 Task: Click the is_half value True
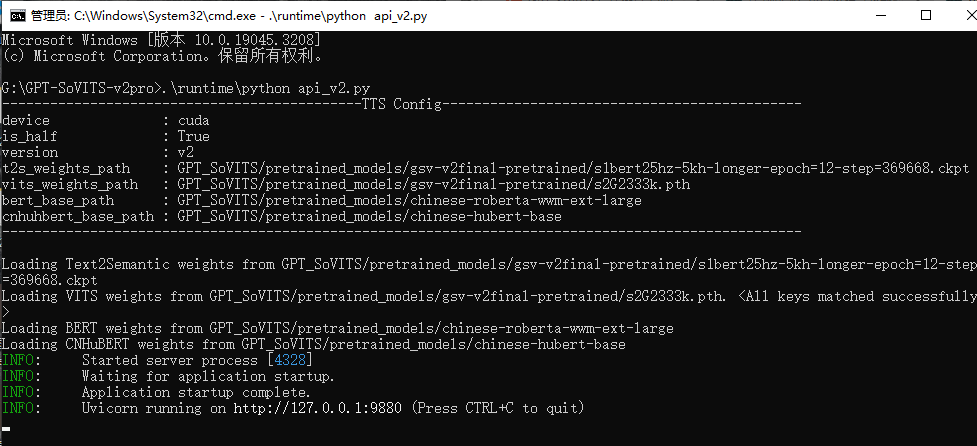pyautogui.click(x=194, y=136)
